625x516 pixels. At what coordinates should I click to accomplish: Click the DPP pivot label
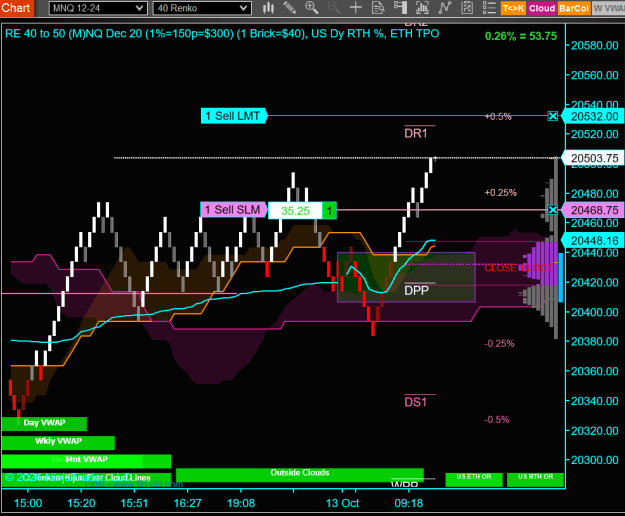[417, 290]
